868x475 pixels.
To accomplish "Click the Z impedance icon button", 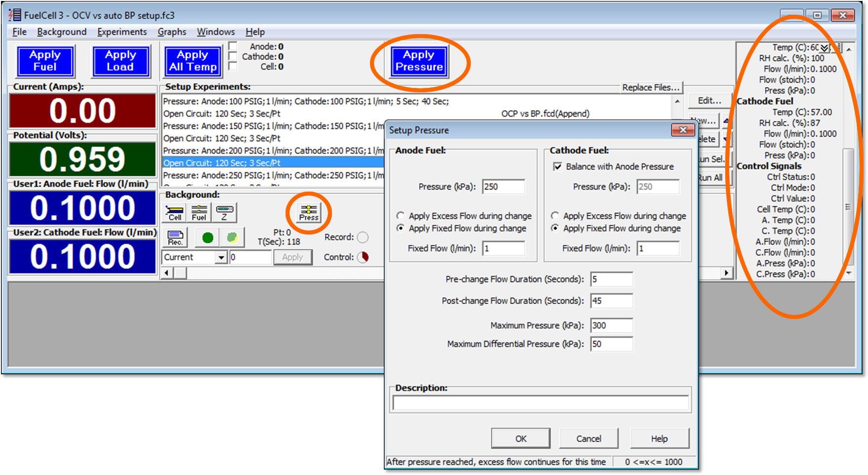I will pos(224,213).
